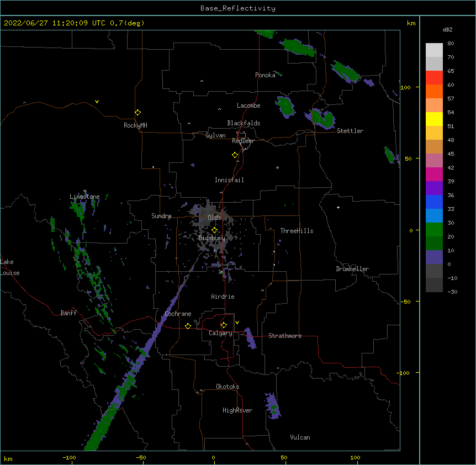Screen dimensions: 476x465
Task: Select the Sundre label
Action: pos(161,216)
